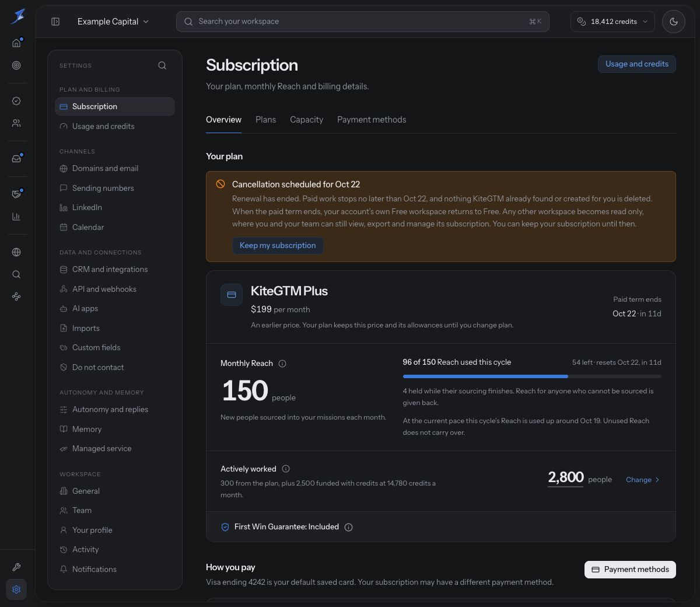Focus the Search your workspace field

click(x=362, y=22)
